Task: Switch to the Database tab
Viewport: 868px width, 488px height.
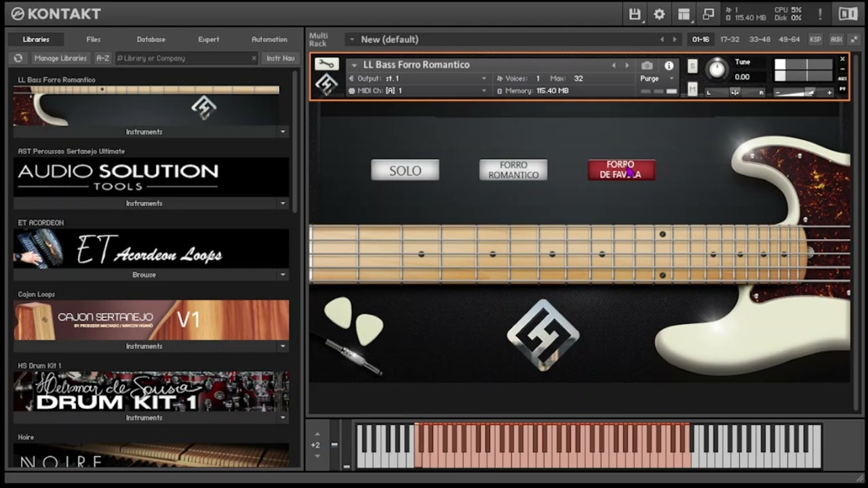Action: point(151,39)
